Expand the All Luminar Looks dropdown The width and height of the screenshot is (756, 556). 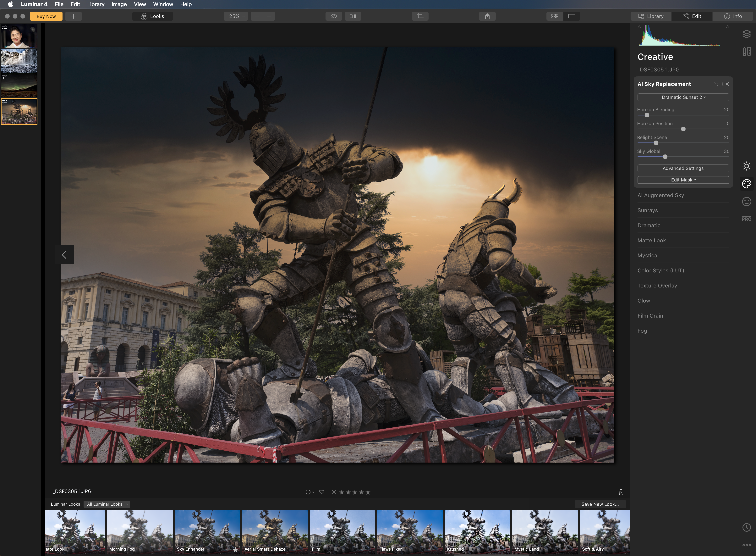(107, 504)
